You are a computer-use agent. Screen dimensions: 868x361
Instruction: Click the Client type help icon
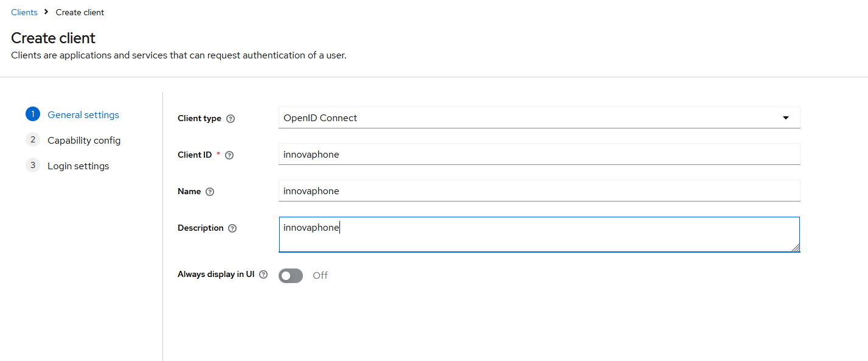[231, 119]
